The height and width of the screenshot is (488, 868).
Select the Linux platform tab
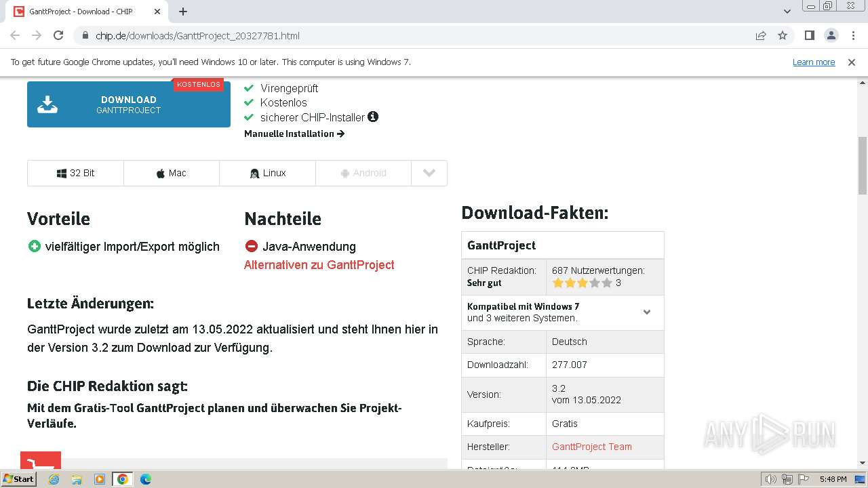(267, 173)
